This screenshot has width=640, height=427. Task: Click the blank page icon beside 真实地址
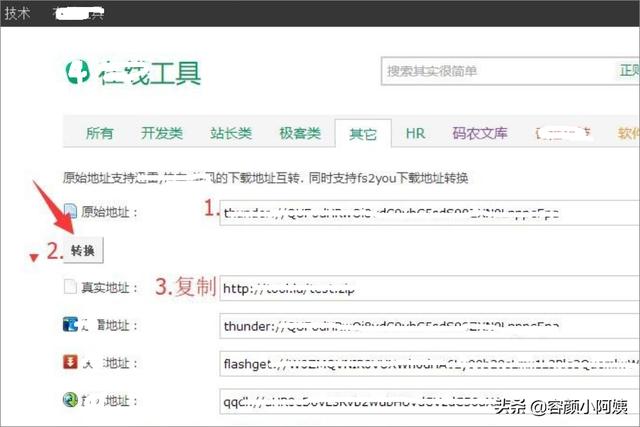coord(70,287)
